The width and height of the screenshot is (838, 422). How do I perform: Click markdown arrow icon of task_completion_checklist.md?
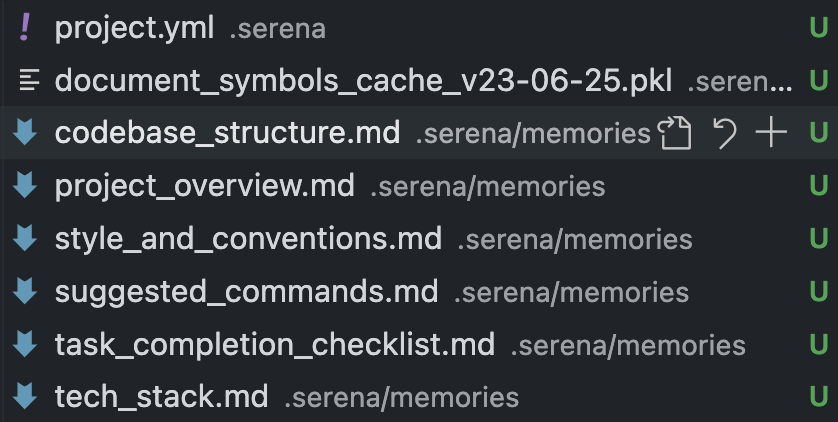pyautogui.click(x=26, y=345)
